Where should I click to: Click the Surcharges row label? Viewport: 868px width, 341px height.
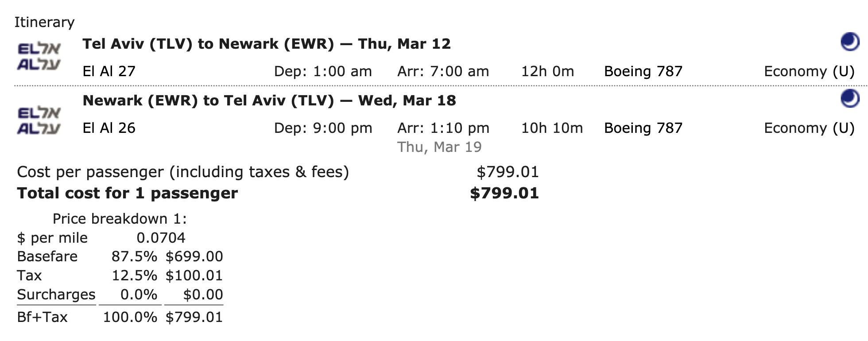(x=56, y=294)
